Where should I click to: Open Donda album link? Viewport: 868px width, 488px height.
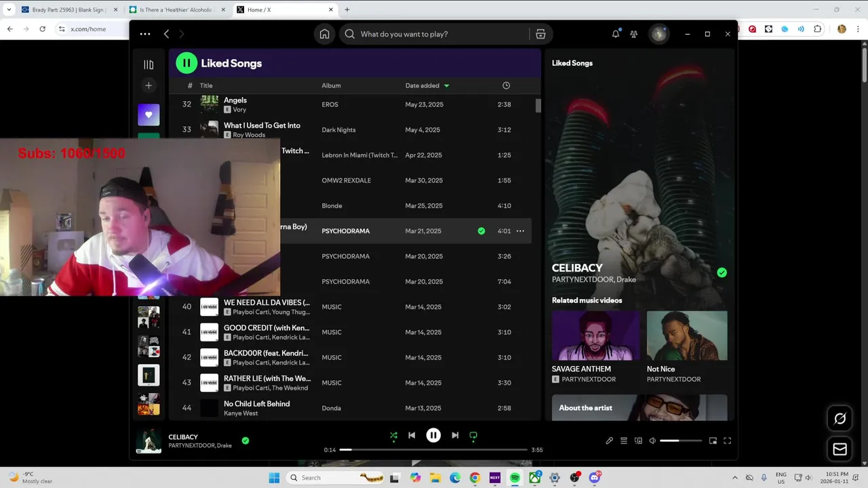point(331,408)
